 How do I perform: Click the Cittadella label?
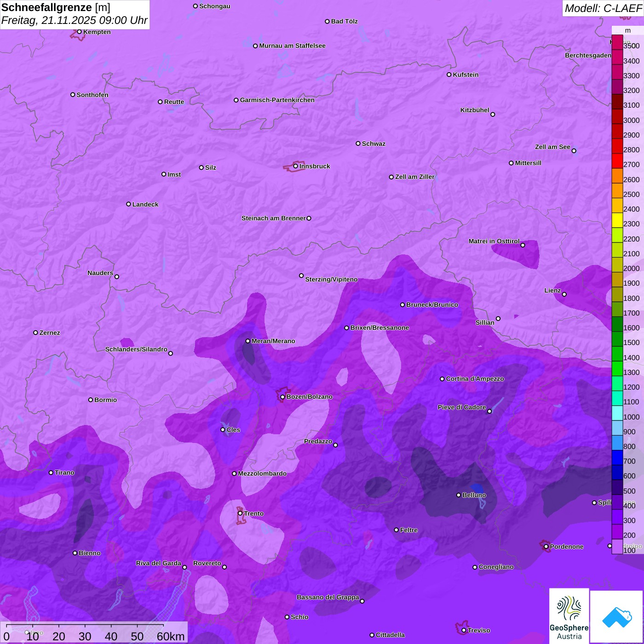point(391,635)
